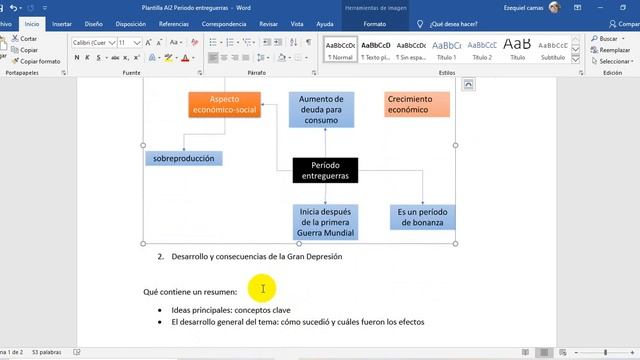Apply the Normal style
This screenshot has width=640, height=360.
(340, 49)
